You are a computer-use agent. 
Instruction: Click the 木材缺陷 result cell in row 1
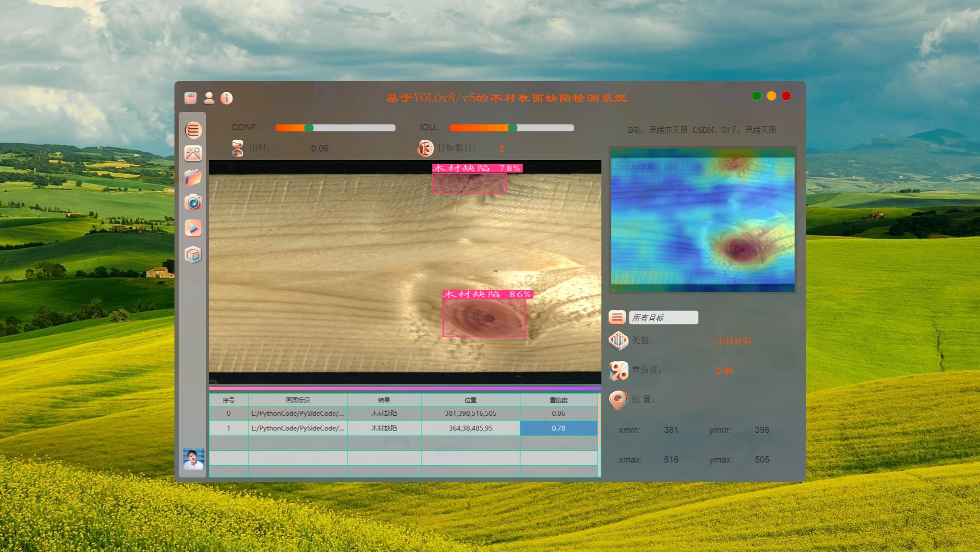click(x=384, y=428)
